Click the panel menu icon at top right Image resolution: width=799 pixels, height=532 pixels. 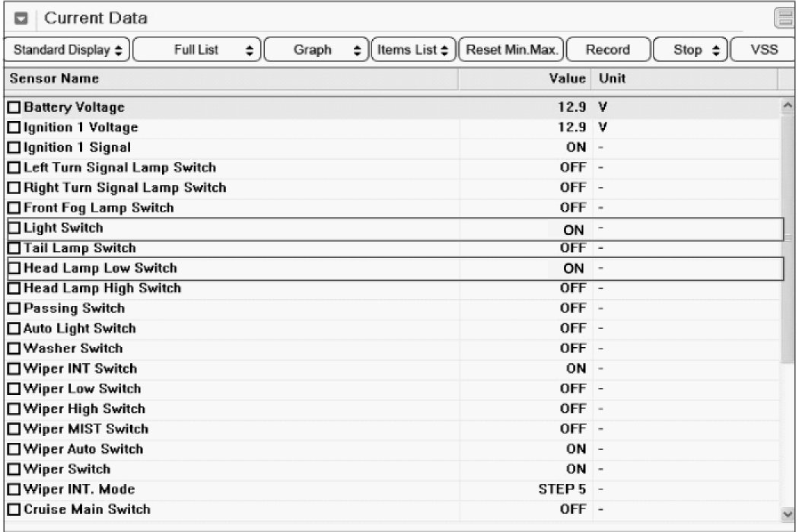(784, 18)
